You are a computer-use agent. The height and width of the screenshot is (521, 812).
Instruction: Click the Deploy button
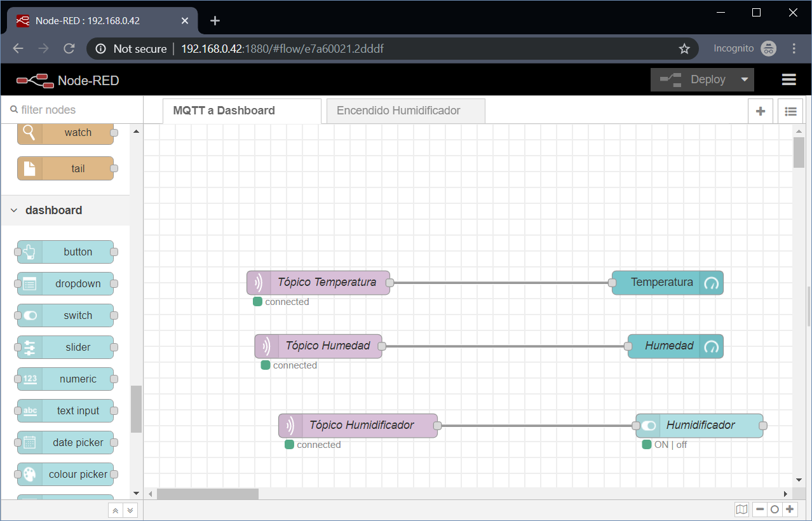[693, 79]
